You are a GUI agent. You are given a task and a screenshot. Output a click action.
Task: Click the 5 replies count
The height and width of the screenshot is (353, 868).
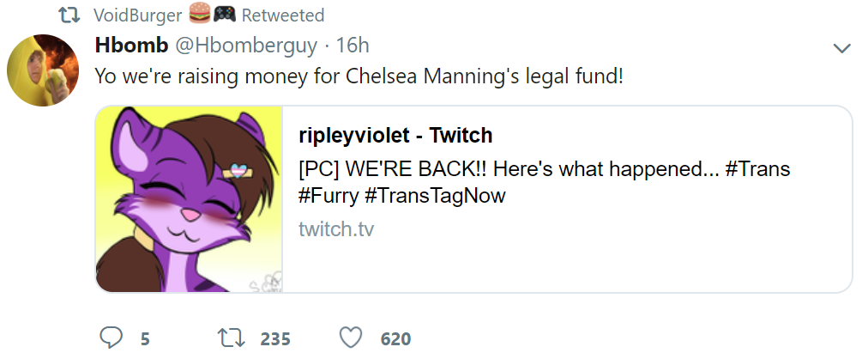click(x=145, y=338)
